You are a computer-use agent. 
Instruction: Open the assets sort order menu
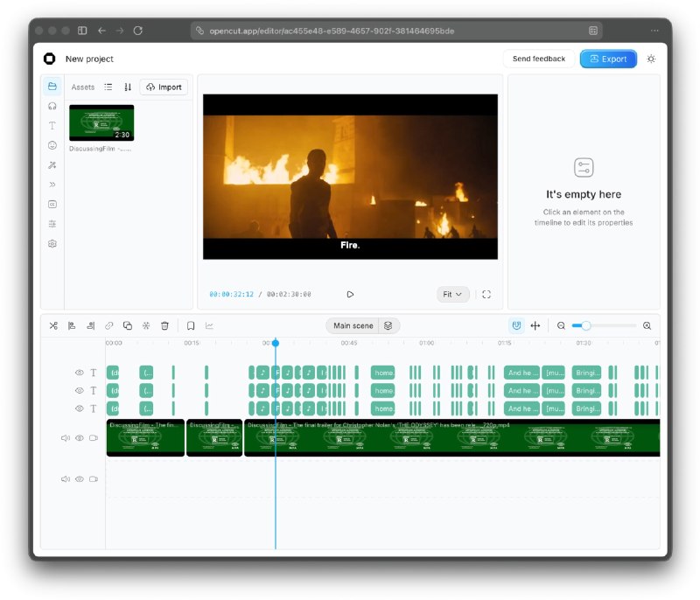[128, 87]
